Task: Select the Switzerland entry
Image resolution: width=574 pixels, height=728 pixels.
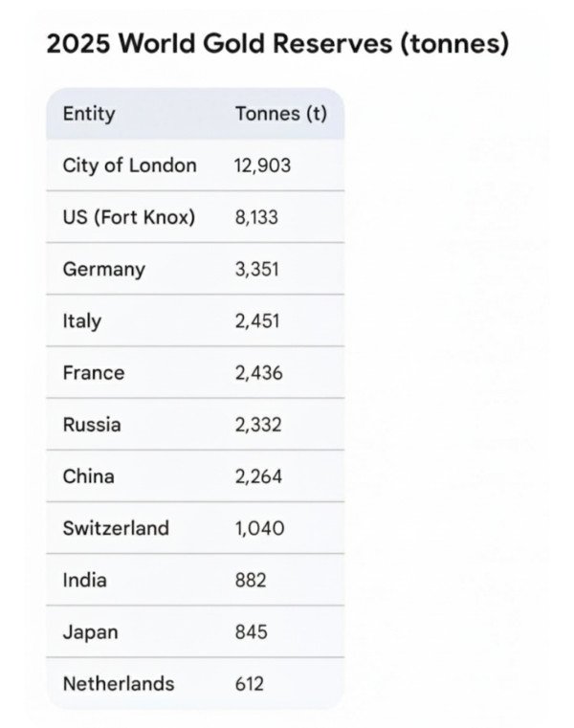Action: click(116, 527)
